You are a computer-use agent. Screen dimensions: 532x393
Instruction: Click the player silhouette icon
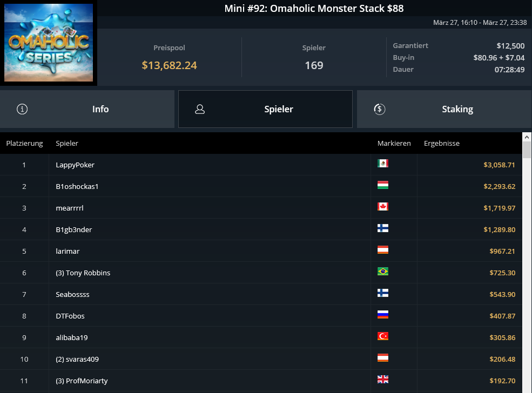click(200, 109)
